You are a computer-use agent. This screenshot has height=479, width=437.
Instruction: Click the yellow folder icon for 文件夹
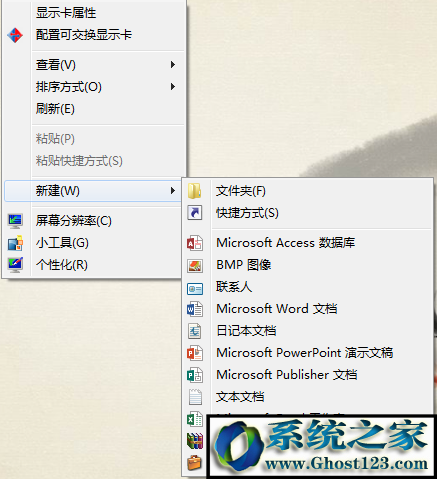pos(194,191)
